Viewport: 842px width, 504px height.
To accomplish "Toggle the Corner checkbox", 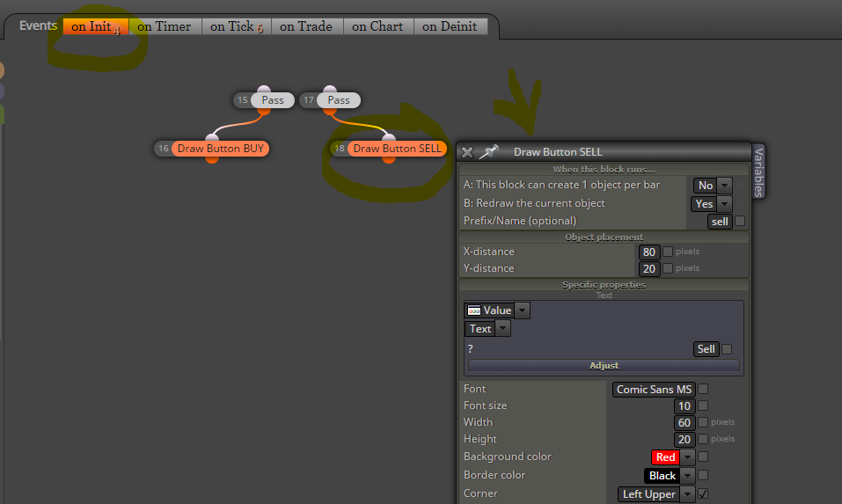I will click(x=703, y=493).
